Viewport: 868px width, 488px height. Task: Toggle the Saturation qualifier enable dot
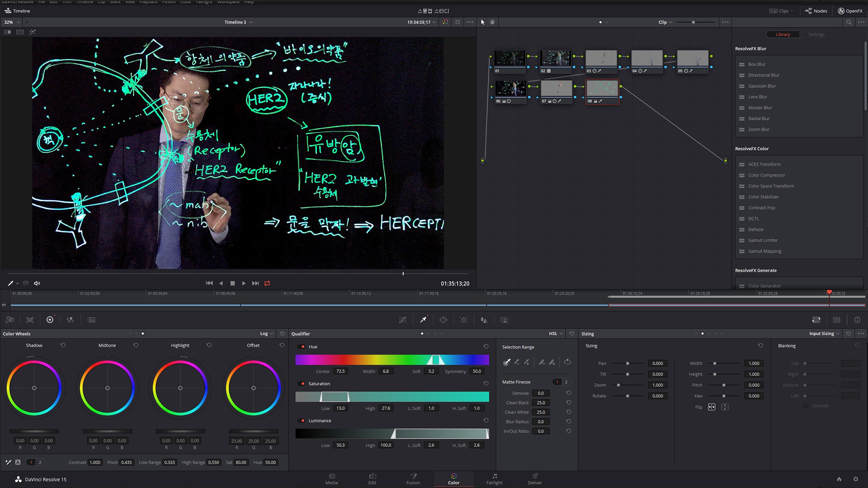coord(302,384)
